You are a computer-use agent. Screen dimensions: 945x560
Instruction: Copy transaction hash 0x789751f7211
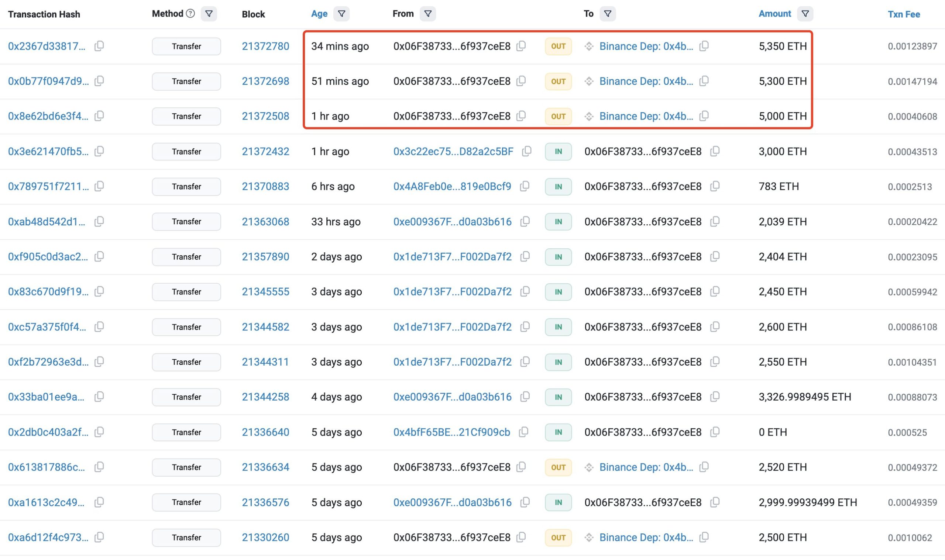click(x=99, y=186)
